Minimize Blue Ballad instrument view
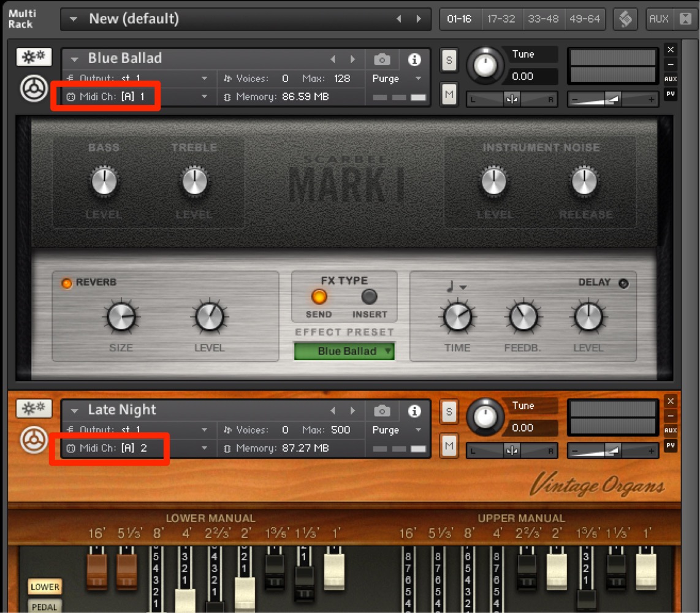 point(671,64)
